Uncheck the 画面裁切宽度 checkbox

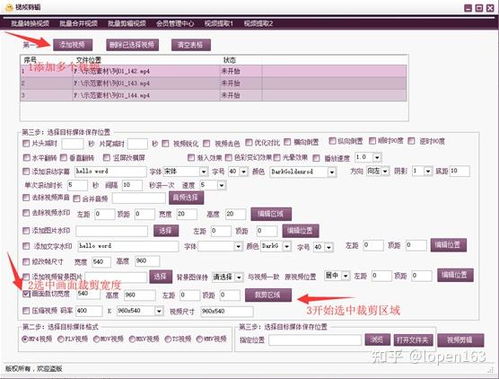pos(26,294)
